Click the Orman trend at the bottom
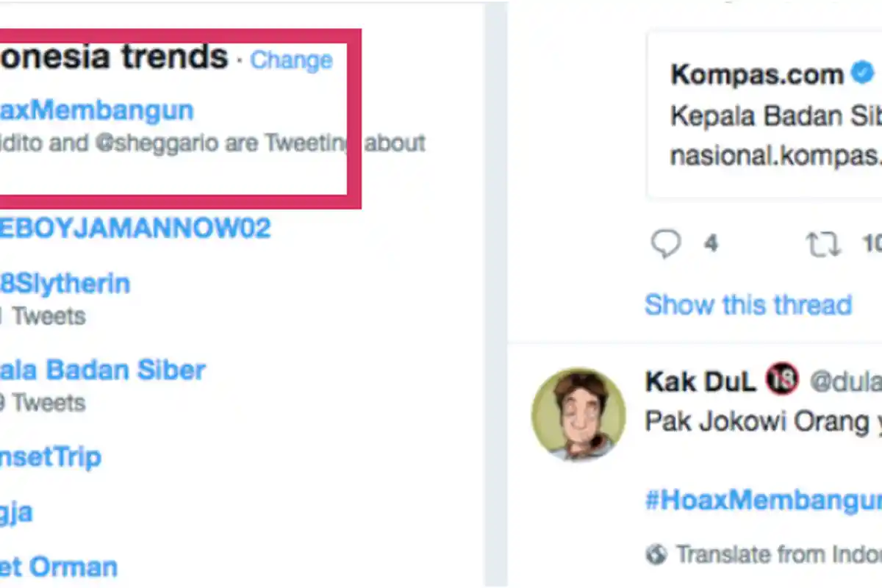This screenshot has width=882, height=588. [x=58, y=566]
